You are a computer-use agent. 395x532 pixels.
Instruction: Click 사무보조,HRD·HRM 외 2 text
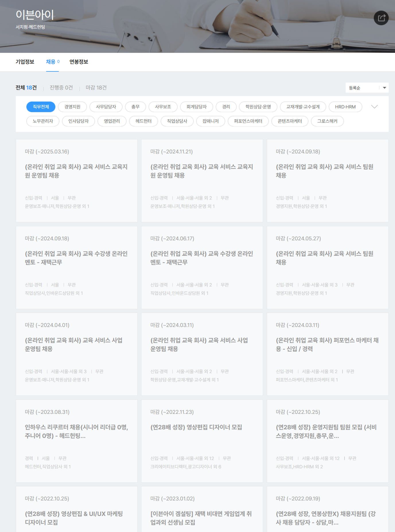(x=299, y=467)
